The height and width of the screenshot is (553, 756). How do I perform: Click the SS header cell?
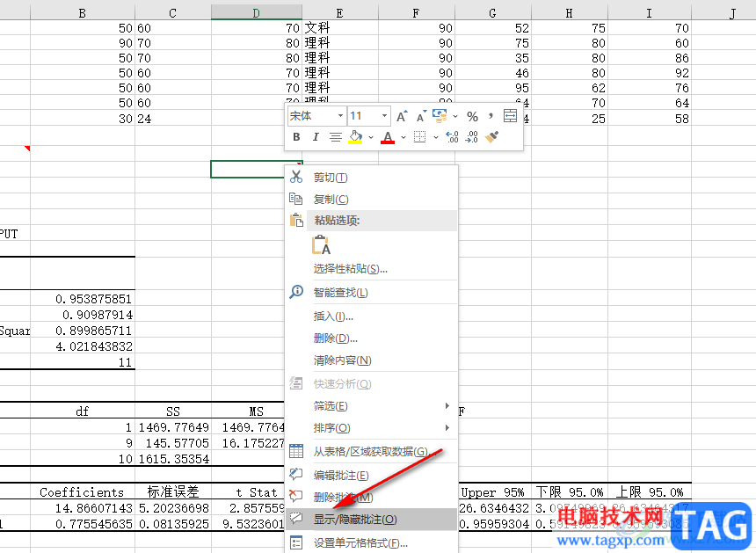(173, 411)
